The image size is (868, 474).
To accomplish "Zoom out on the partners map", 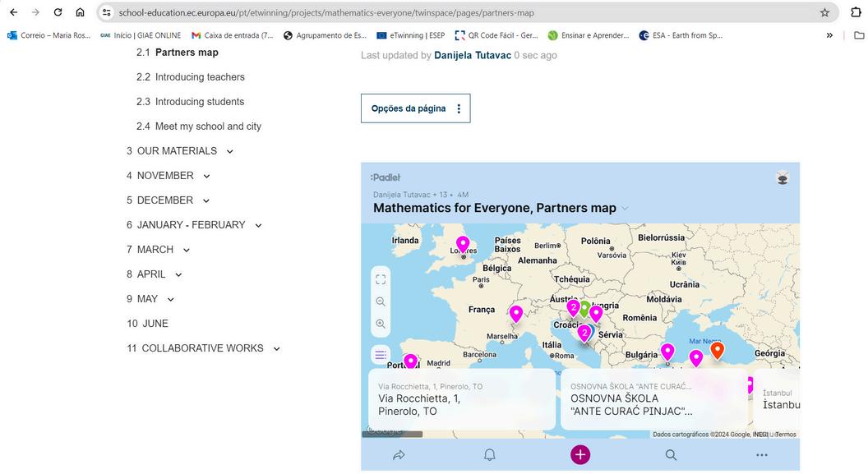I will pyautogui.click(x=381, y=301).
